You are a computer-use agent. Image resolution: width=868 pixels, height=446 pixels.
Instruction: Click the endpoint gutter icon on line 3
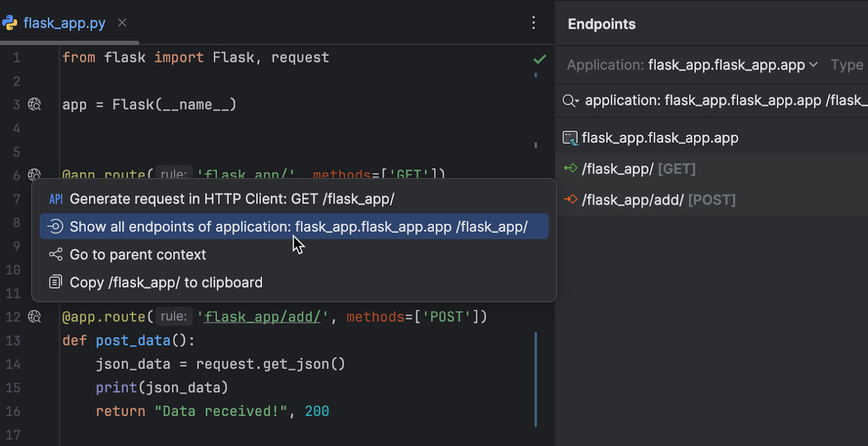click(35, 104)
